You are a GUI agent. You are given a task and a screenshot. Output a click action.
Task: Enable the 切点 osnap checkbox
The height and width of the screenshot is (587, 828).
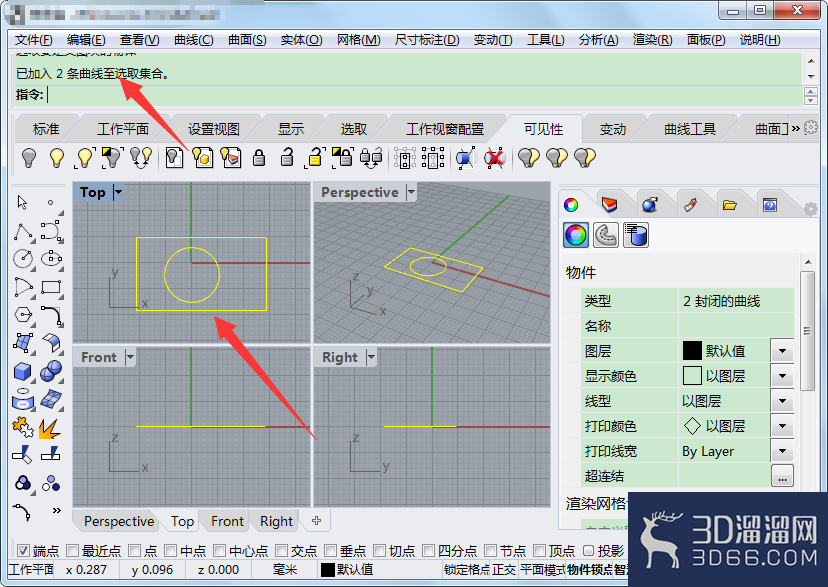(x=380, y=551)
